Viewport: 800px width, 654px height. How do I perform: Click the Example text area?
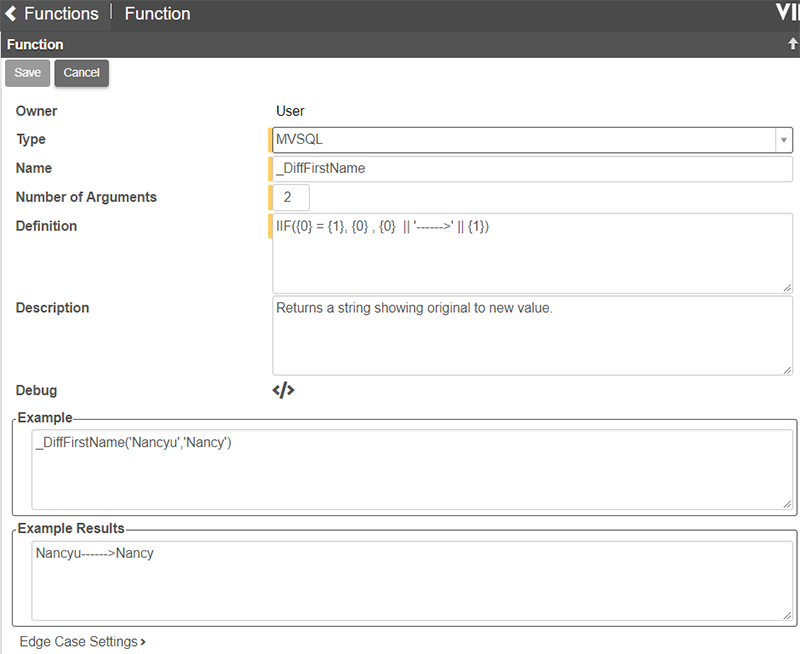(410, 470)
